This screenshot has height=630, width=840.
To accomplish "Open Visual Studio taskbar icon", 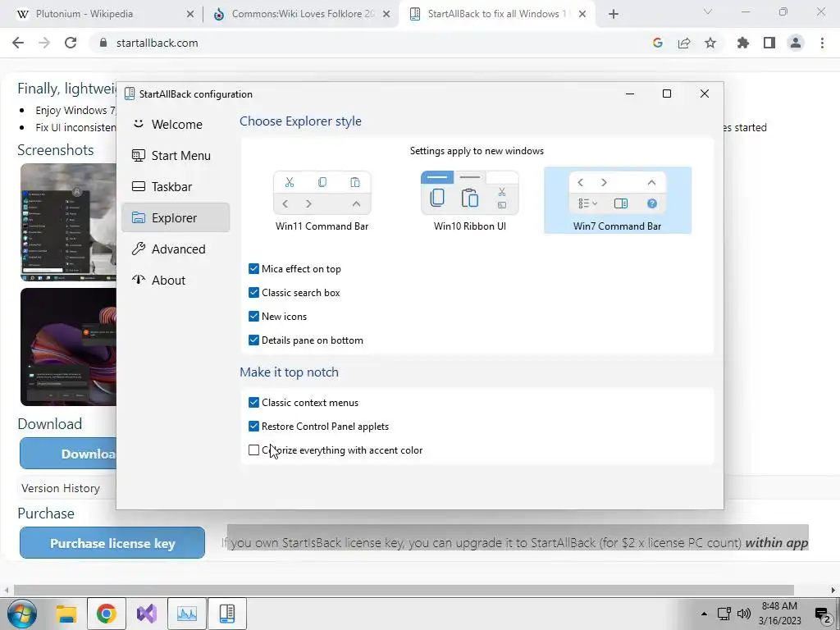I will point(147,614).
